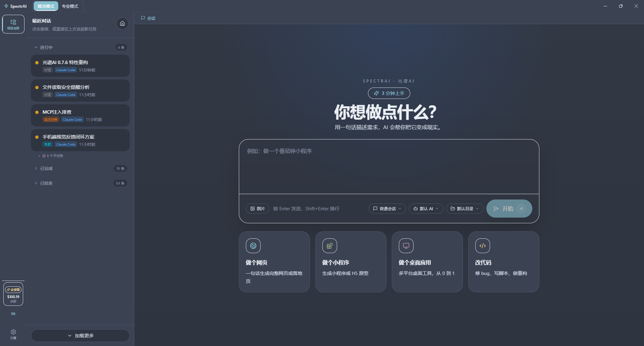Open the 默认 AI model dropdown
Image resolution: width=644 pixels, height=346 pixels.
click(x=426, y=208)
